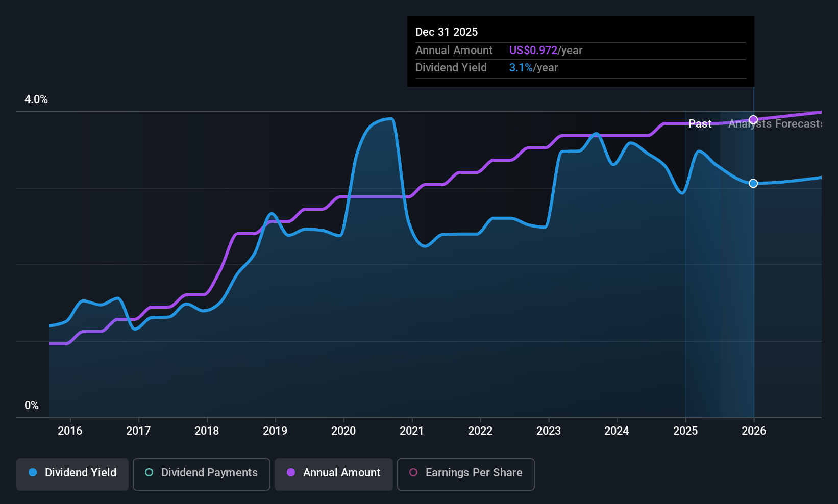Screen dimensions: 838x504
Task: Click the 2025 x-axis year label
Action: (x=685, y=431)
